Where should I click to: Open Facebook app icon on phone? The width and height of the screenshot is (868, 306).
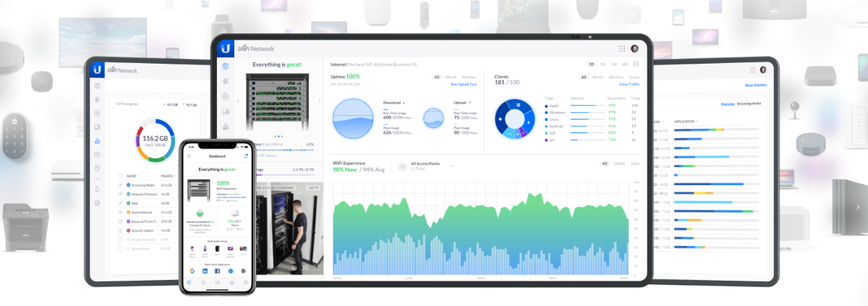pos(218,271)
